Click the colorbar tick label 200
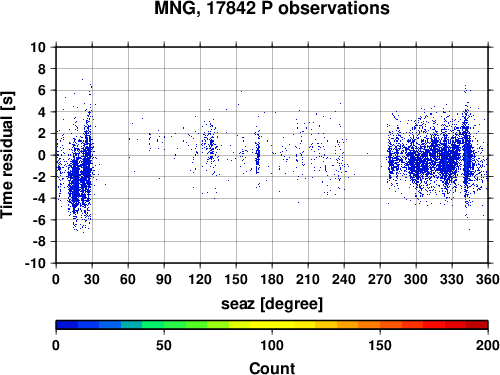 pyautogui.click(x=488, y=346)
